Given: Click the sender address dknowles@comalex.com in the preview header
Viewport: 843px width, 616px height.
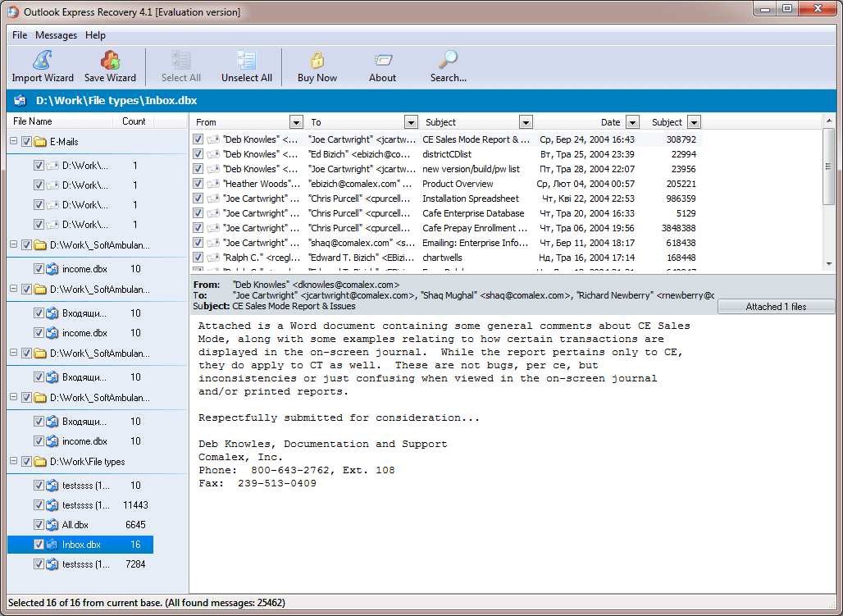Looking at the screenshot, I should [346, 285].
